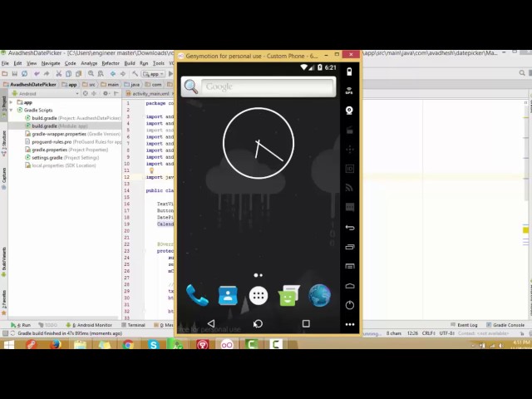Launch the Messaging app in emulator
This screenshot has width=532, height=399.
tap(288, 295)
